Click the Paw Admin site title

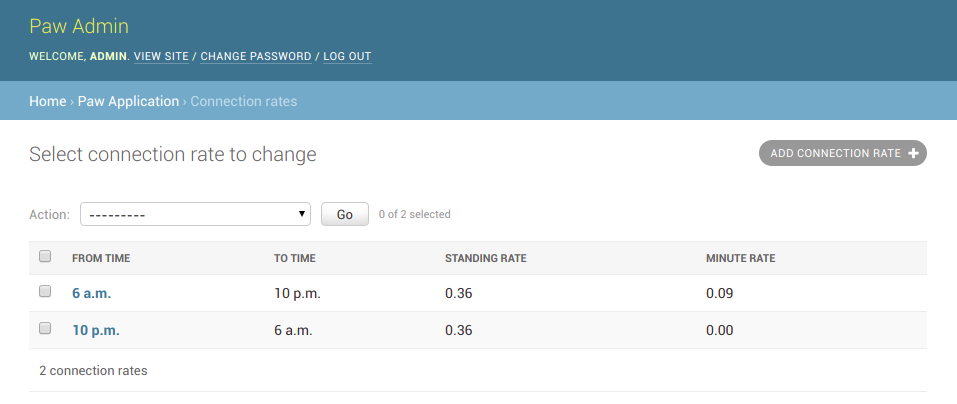coord(79,26)
